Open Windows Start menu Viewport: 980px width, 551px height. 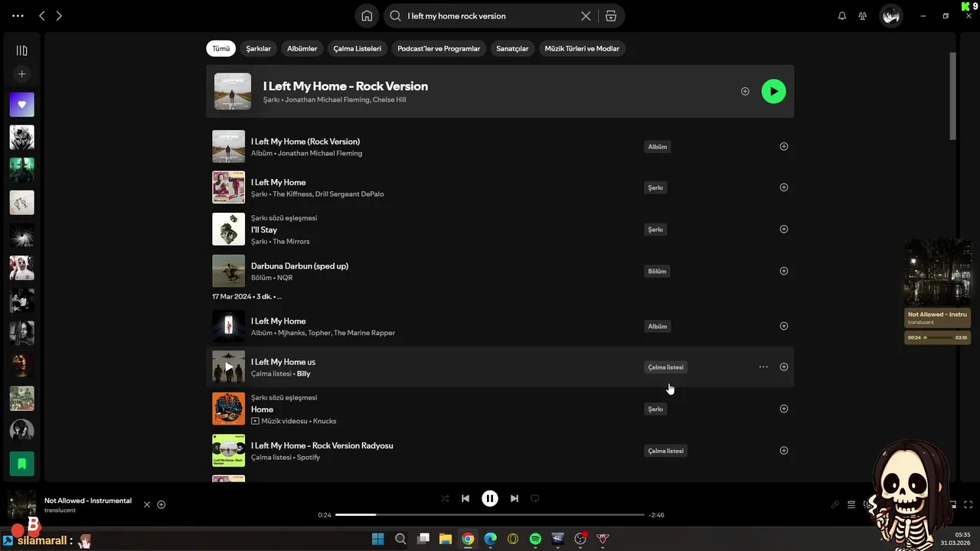[377, 539]
